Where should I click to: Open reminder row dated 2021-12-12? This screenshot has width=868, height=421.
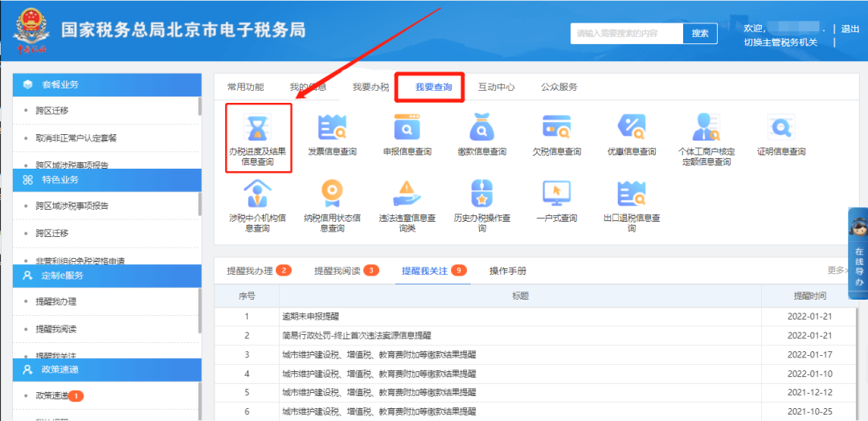point(535,392)
